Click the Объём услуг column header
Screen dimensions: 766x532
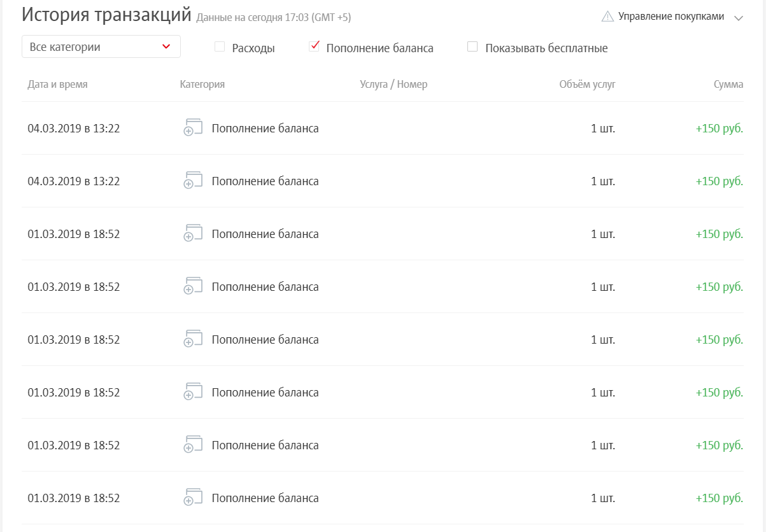click(587, 84)
